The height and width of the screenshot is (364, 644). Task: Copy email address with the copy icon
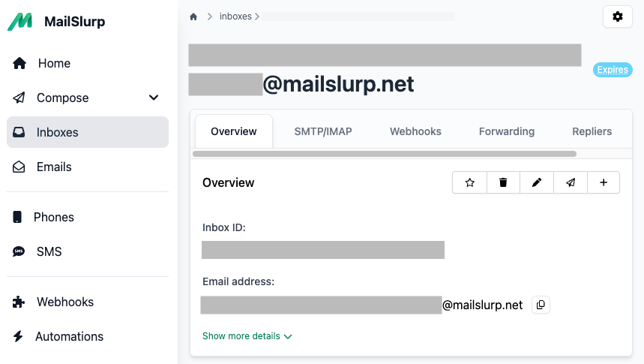tap(541, 305)
